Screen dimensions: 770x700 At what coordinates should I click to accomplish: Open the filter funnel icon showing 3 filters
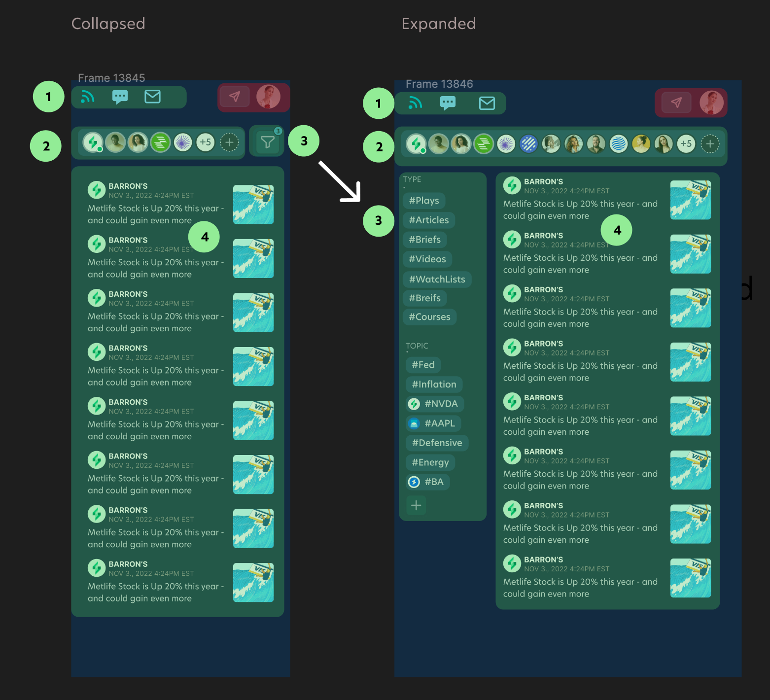point(266,142)
